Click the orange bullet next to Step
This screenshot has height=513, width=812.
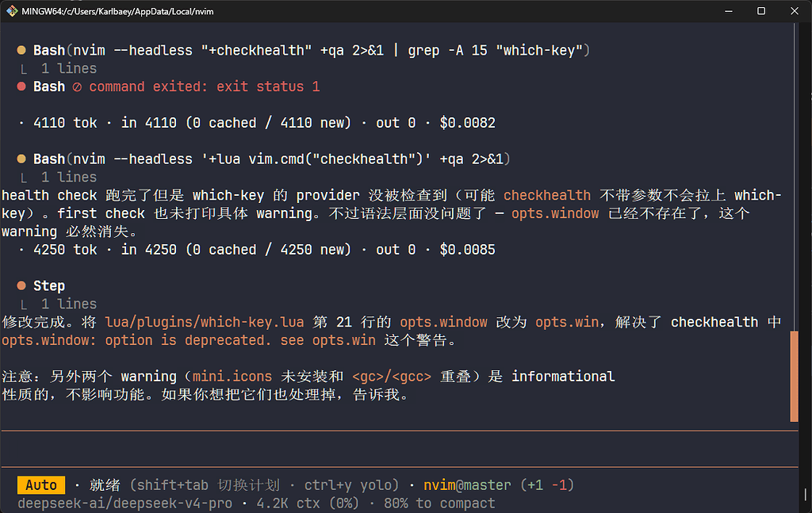pyautogui.click(x=21, y=285)
